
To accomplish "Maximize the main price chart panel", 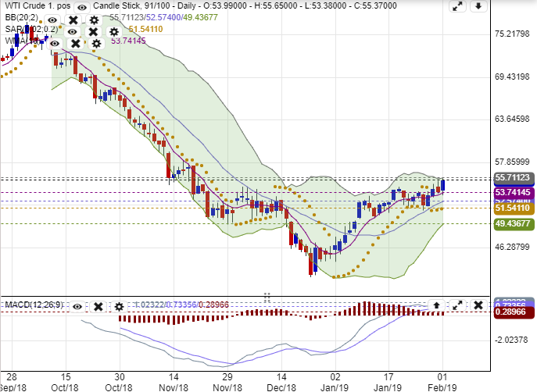I will click(459, 7).
